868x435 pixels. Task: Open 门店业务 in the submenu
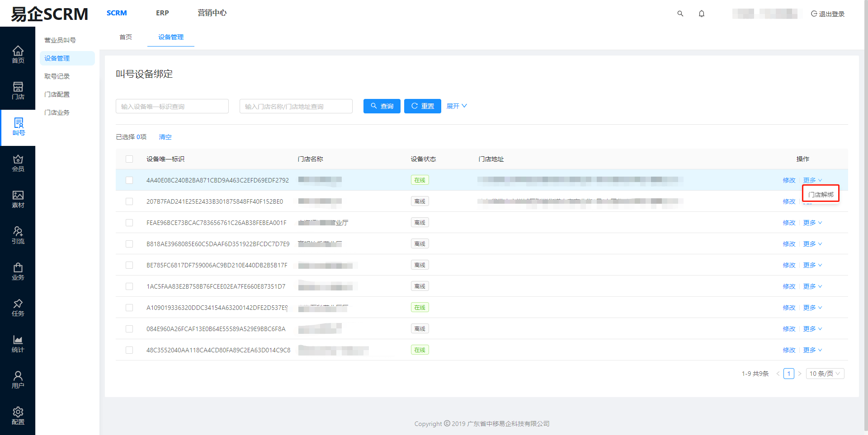57,112
